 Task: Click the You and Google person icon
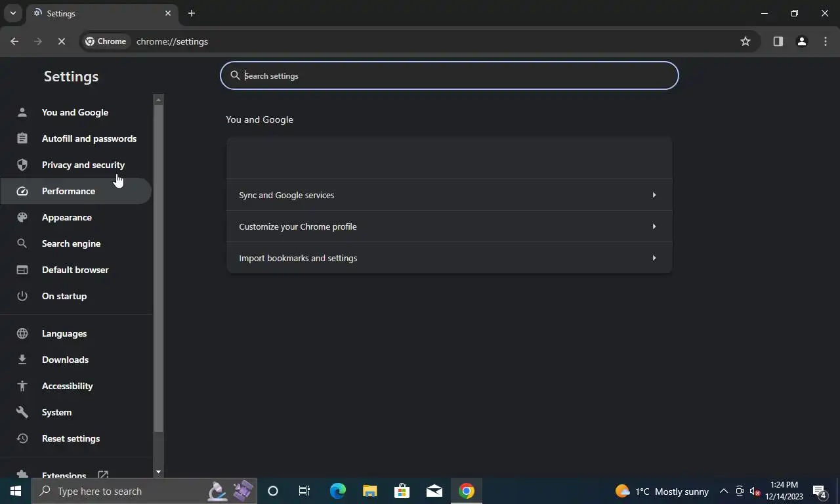[x=22, y=112]
